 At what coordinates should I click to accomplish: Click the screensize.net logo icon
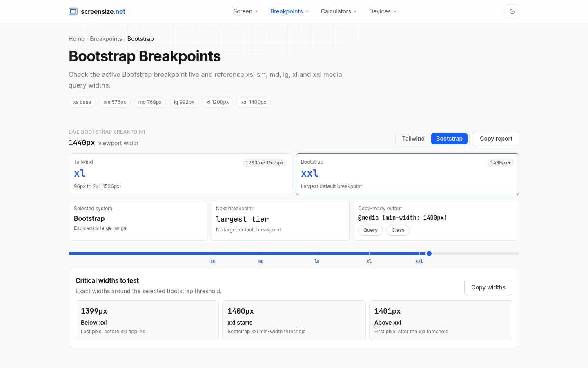(73, 11)
